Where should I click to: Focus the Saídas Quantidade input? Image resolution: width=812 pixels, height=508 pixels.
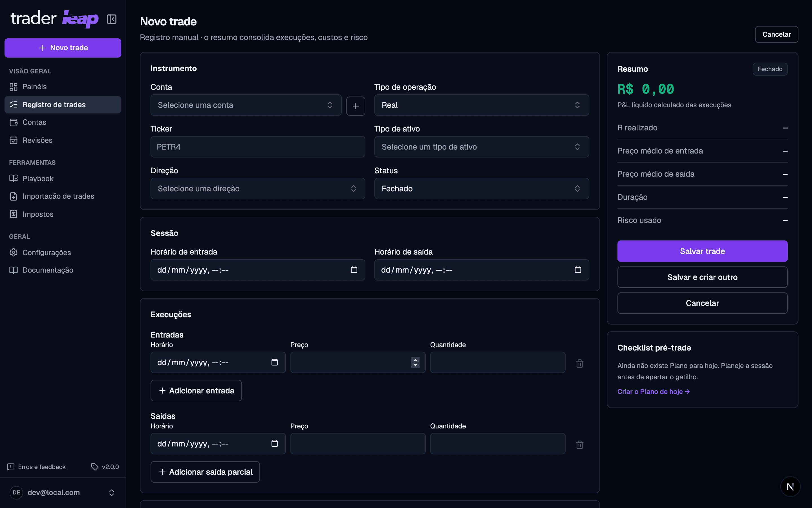coord(498,443)
